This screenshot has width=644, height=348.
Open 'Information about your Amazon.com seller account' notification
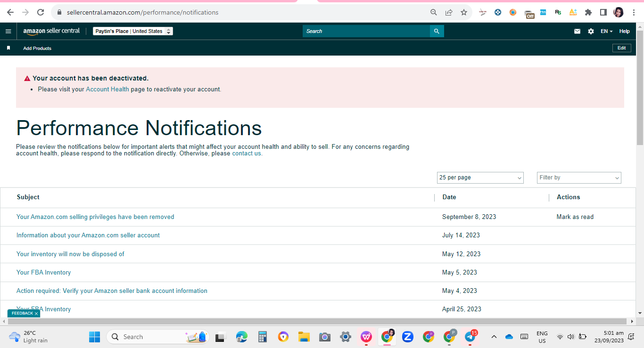[x=88, y=235]
